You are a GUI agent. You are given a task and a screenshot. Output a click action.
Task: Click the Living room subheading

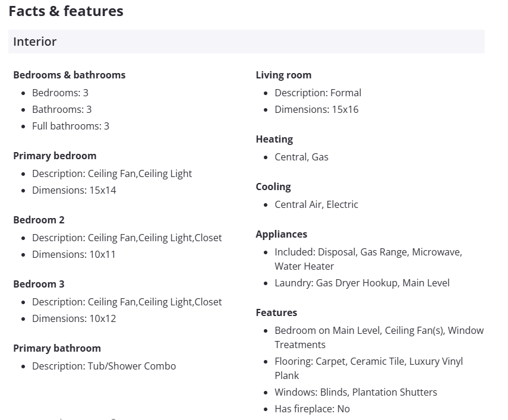pos(283,75)
